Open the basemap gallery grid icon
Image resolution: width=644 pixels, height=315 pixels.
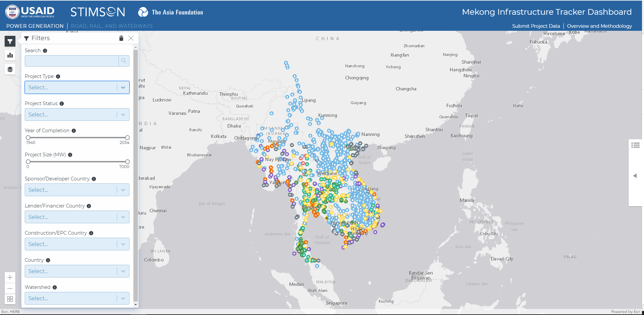tap(10, 299)
